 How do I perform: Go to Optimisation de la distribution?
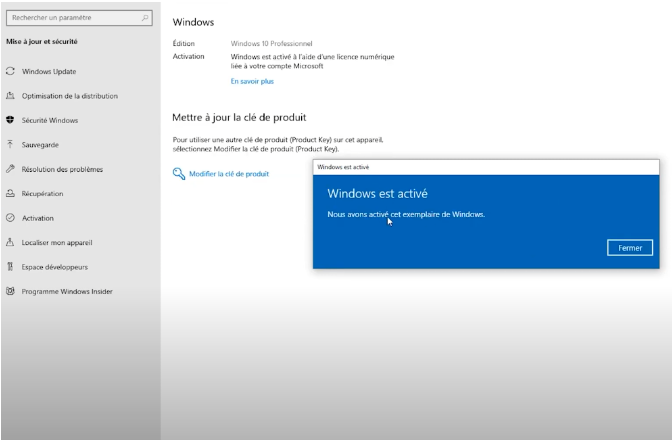(x=70, y=96)
